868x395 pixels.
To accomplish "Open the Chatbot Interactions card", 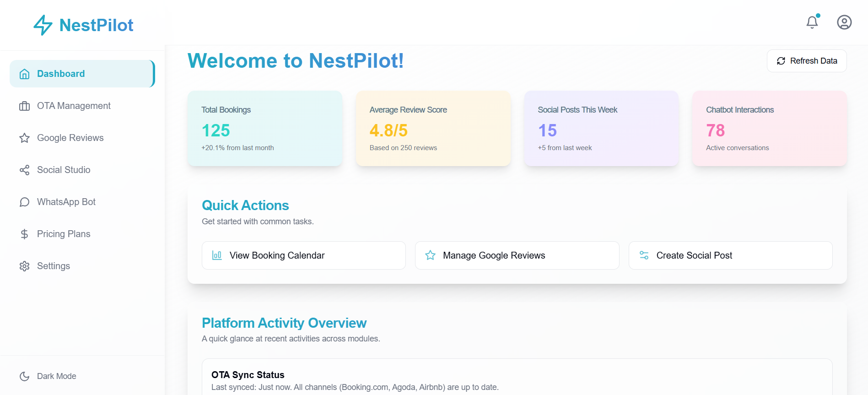I will (769, 128).
